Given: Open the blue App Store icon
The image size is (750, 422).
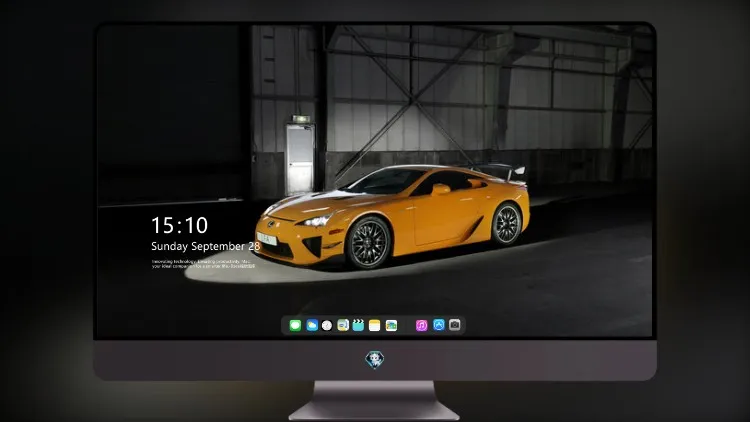Looking at the screenshot, I should click(x=439, y=325).
